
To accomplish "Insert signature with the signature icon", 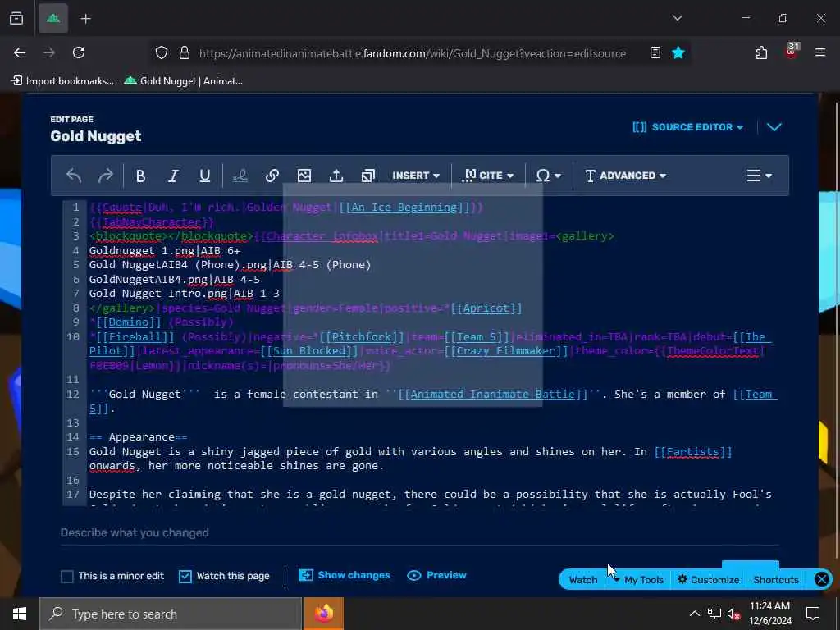I will 240,176.
